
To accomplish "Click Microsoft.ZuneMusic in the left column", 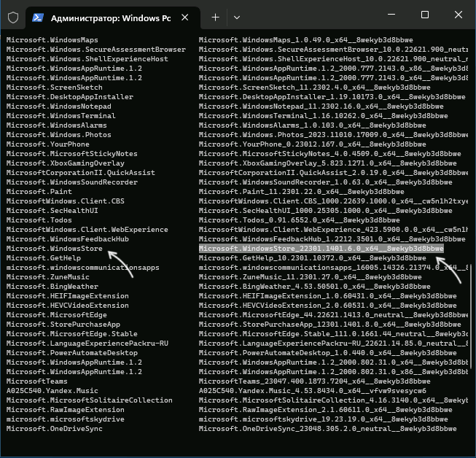I will click(x=48, y=276).
